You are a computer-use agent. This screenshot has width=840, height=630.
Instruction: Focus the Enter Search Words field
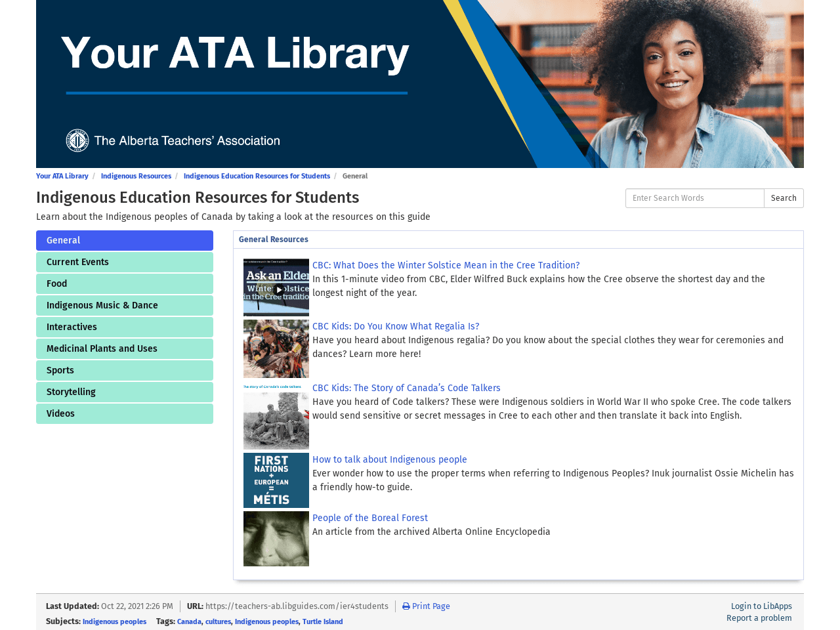point(695,198)
